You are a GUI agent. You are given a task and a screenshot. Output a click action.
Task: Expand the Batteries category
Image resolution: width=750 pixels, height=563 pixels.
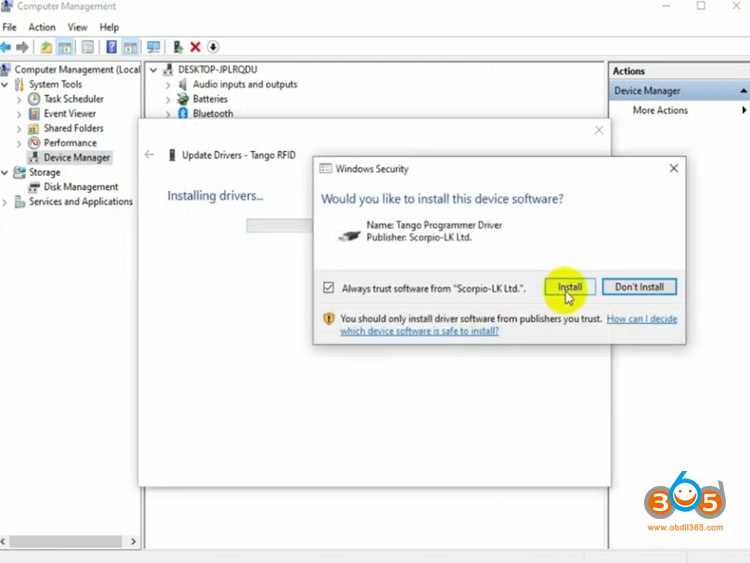pyautogui.click(x=168, y=99)
